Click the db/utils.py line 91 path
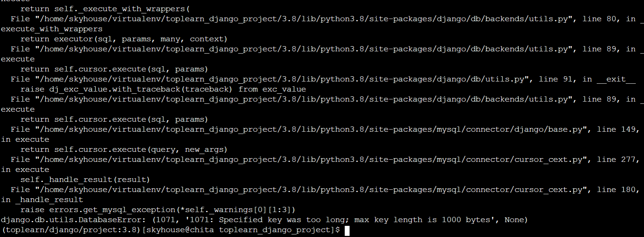Image resolution: width=644 pixels, height=237 pixels. click(284, 79)
